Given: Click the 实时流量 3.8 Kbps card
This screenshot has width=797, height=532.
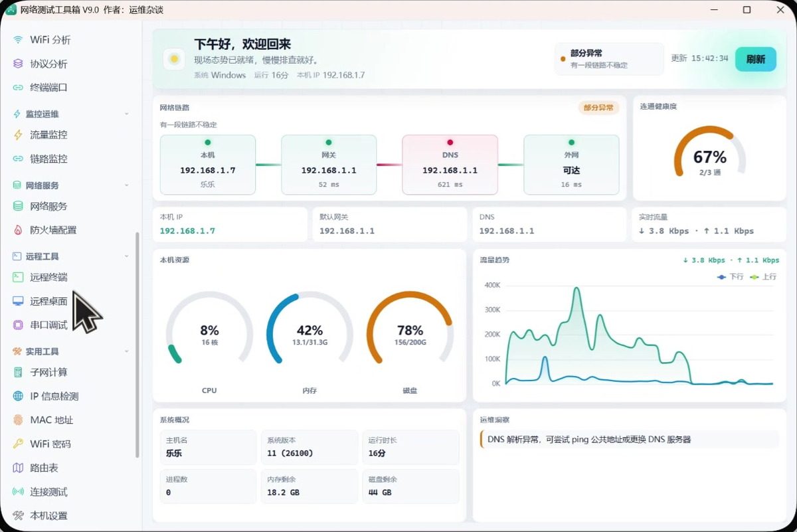Looking at the screenshot, I should pyautogui.click(x=709, y=224).
